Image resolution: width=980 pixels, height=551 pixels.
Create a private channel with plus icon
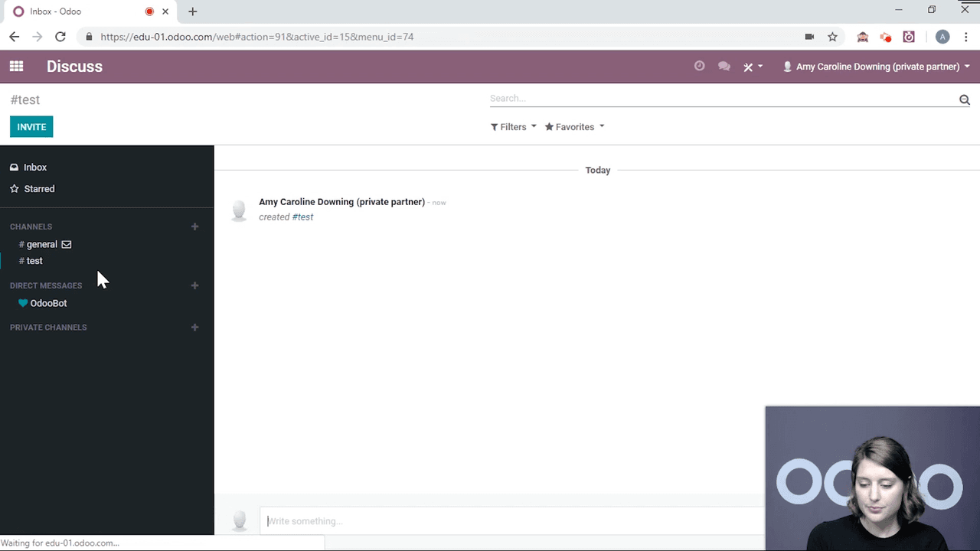point(194,328)
